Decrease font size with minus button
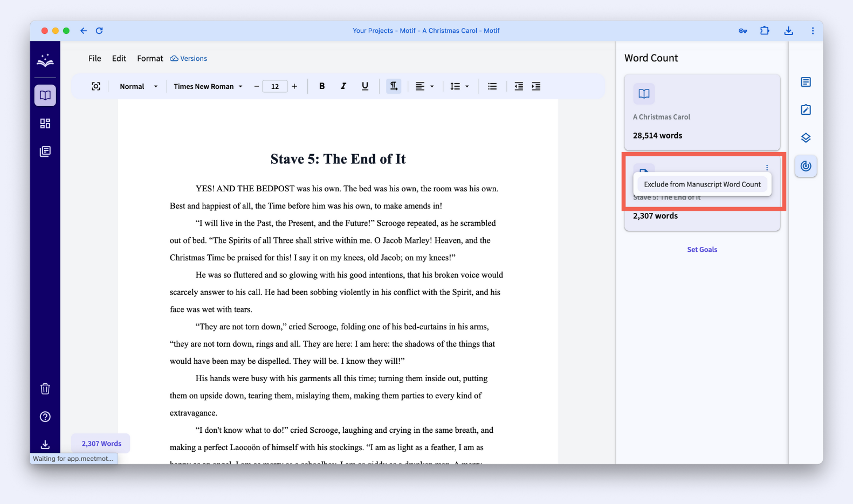This screenshot has width=853, height=504. pos(256,86)
